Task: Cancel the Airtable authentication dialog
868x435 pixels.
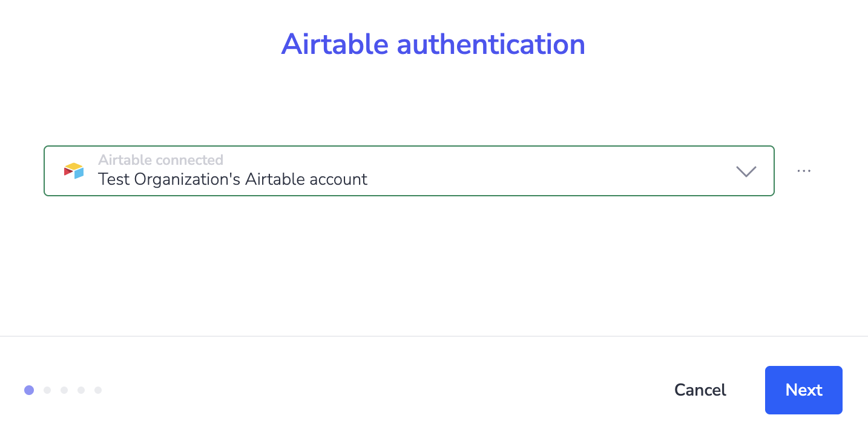Action: pyautogui.click(x=700, y=390)
